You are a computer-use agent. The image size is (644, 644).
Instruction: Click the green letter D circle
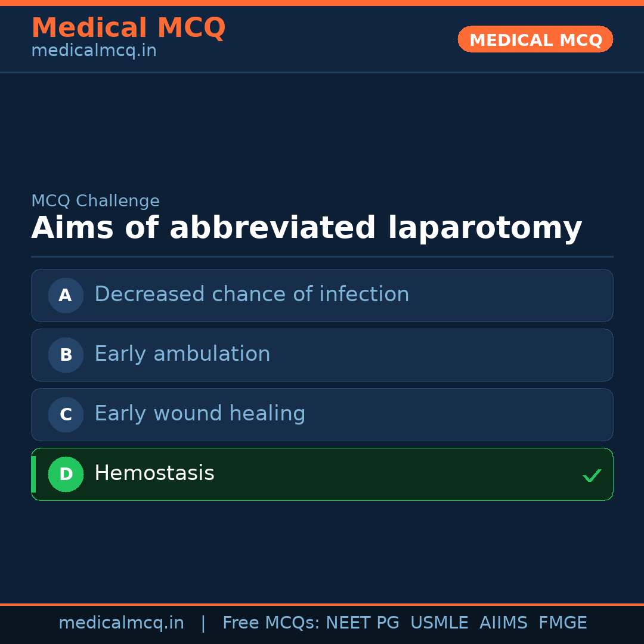tap(66, 474)
